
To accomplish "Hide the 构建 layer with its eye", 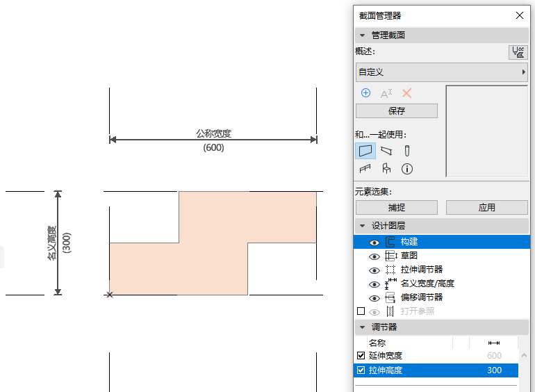I will [x=374, y=243].
